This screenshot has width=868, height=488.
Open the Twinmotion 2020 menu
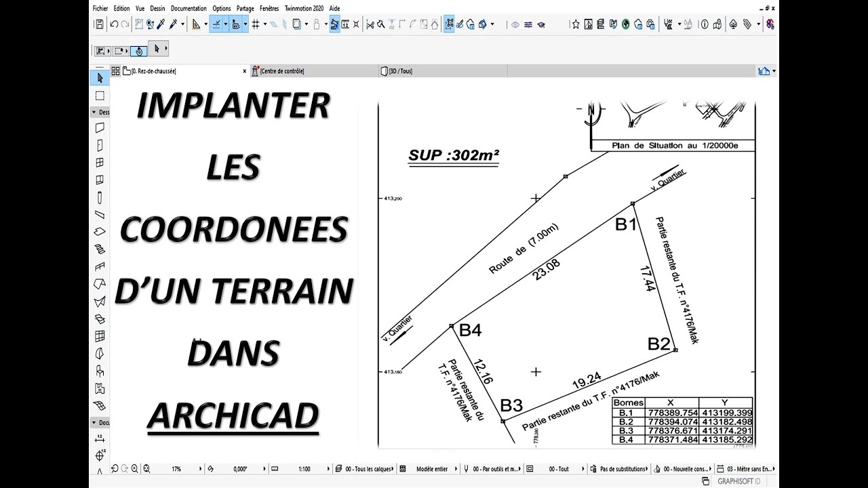304,8
